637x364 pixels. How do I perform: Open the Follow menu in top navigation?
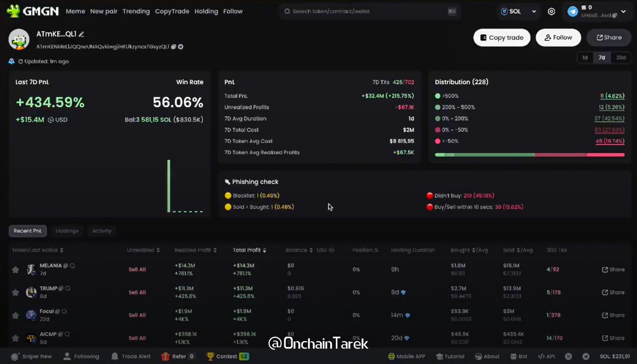coord(233,11)
